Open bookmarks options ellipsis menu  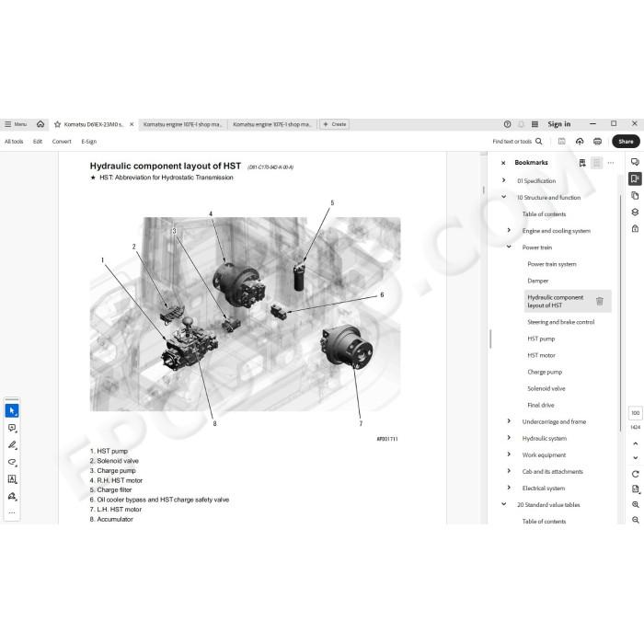coord(611,163)
